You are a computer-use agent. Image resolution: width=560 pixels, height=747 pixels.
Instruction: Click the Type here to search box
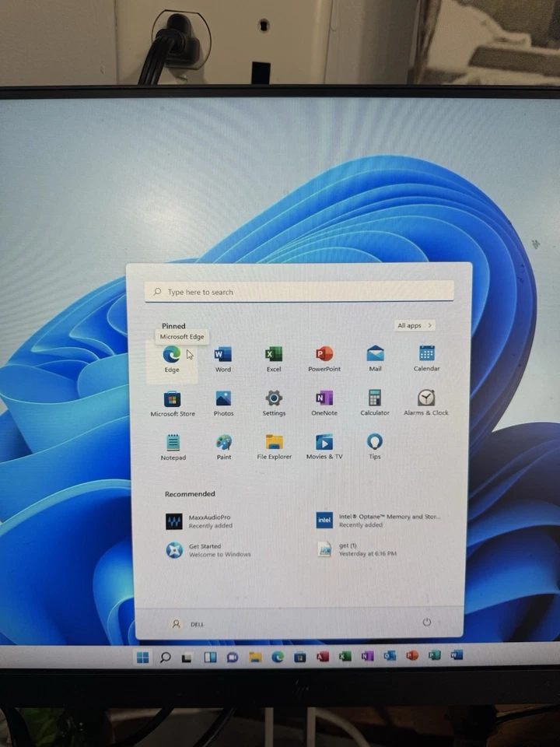(299, 292)
